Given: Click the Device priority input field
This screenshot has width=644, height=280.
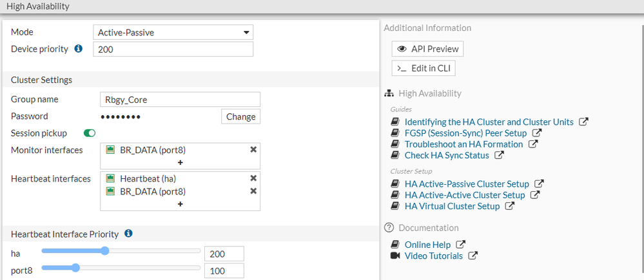Looking at the screenshot, I should point(173,50).
